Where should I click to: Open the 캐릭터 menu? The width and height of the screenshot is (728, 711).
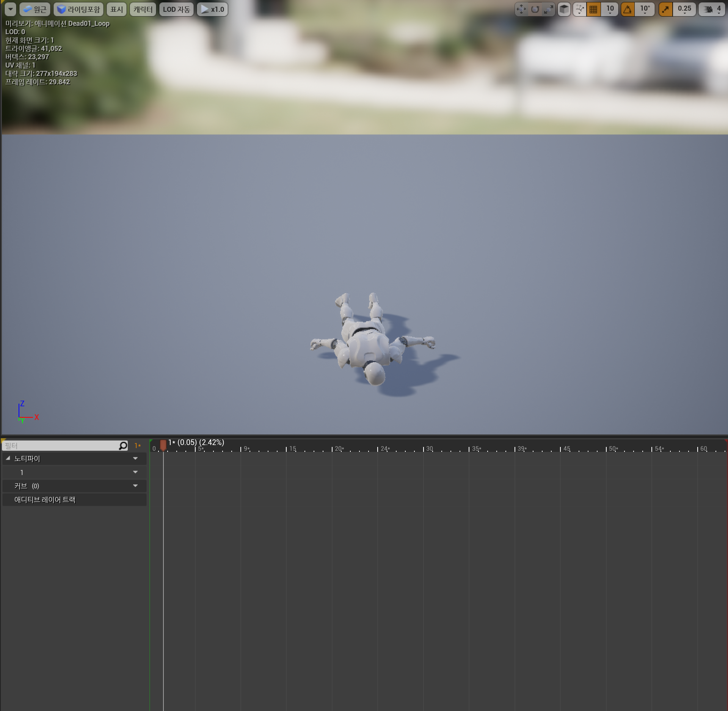click(143, 9)
